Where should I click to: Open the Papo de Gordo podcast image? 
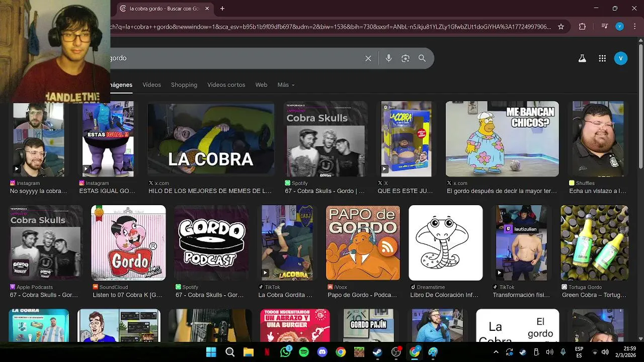point(363,243)
